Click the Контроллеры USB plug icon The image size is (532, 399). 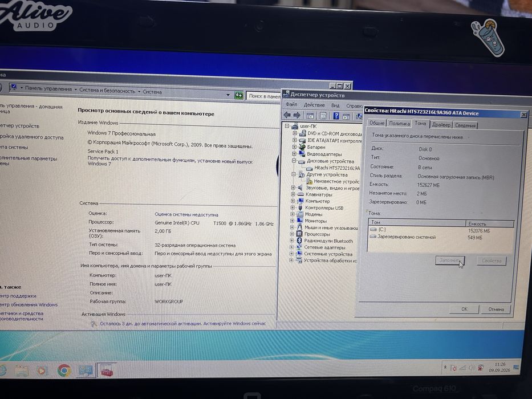click(x=300, y=207)
